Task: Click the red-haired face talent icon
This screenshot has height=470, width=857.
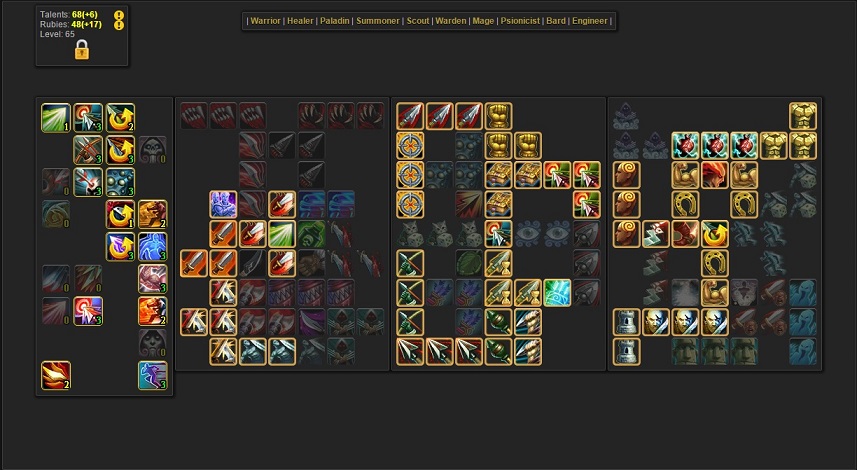Action: point(715,174)
